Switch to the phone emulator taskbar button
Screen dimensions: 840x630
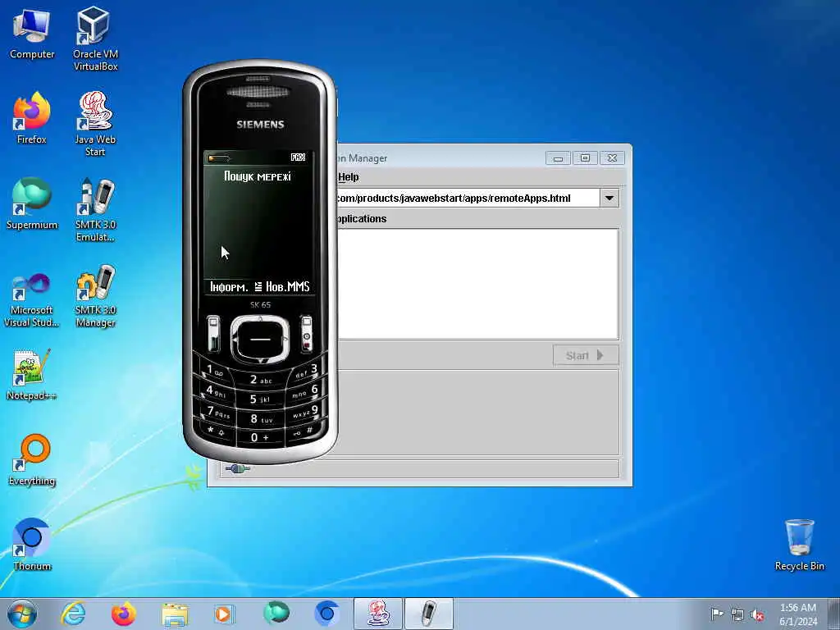tap(428, 614)
